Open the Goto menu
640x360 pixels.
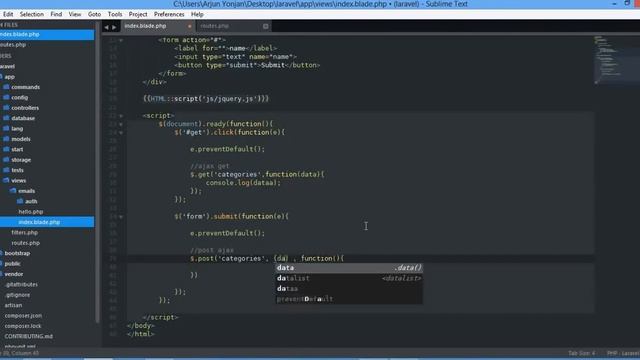click(94, 14)
